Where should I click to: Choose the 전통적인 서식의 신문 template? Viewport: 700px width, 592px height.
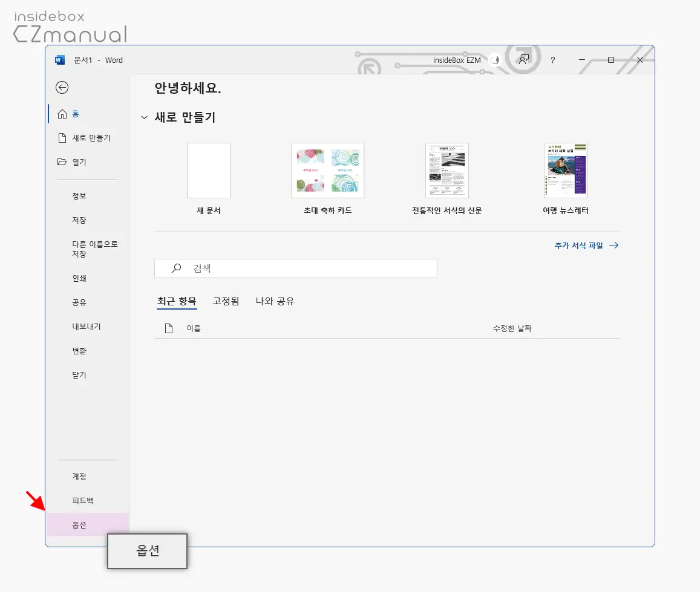point(447,180)
